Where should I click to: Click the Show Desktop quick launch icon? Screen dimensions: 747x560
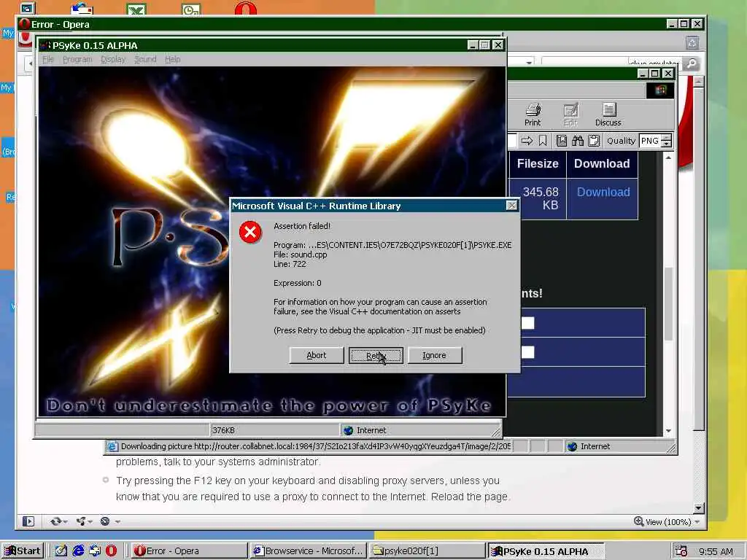click(61, 551)
